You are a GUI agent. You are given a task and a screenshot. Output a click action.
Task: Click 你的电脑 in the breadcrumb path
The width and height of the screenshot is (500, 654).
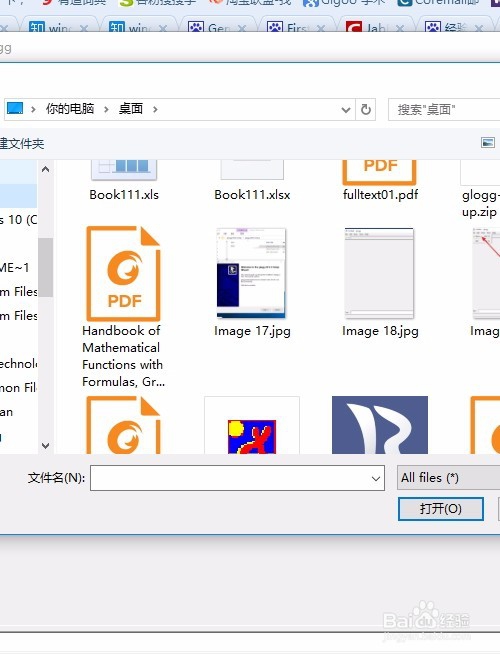pos(70,109)
